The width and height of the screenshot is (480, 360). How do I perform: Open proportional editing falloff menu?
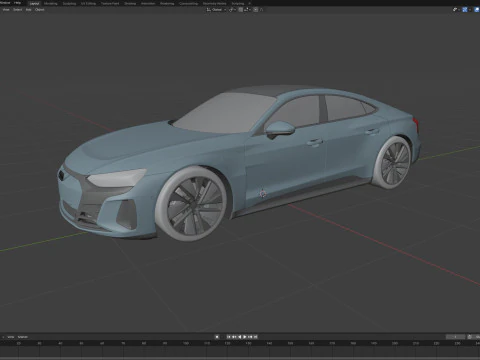pyautogui.click(x=261, y=10)
